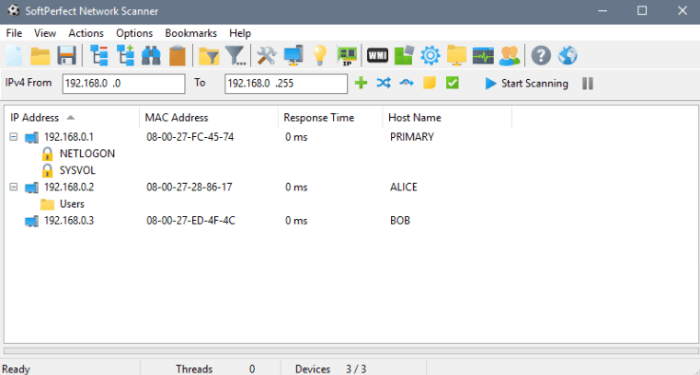The height and width of the screenshot is (375, 700).
Task: Click the BOB host name
Action: (400, 221)
